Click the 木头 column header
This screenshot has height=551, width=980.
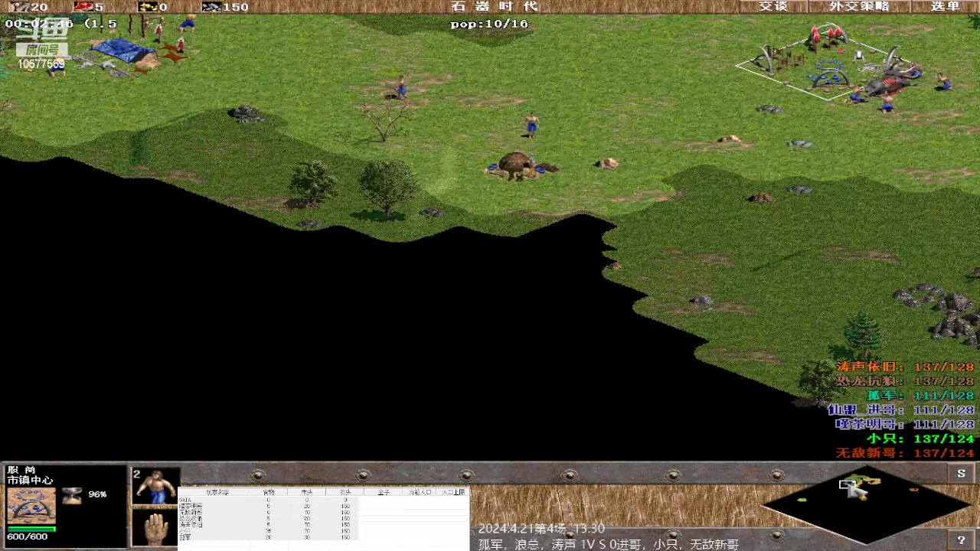307,492
